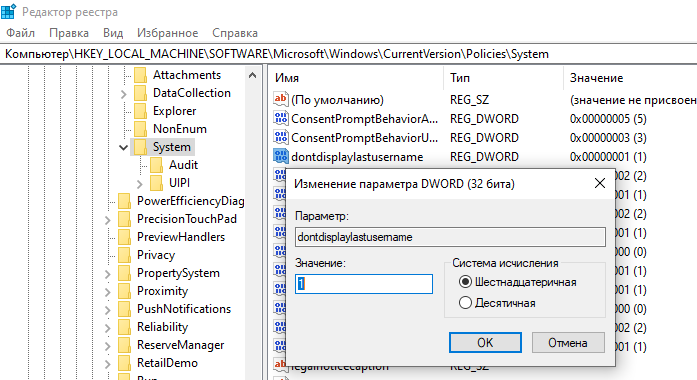
Task: Expand the DataCollection tree node
Action: [124, 93]
